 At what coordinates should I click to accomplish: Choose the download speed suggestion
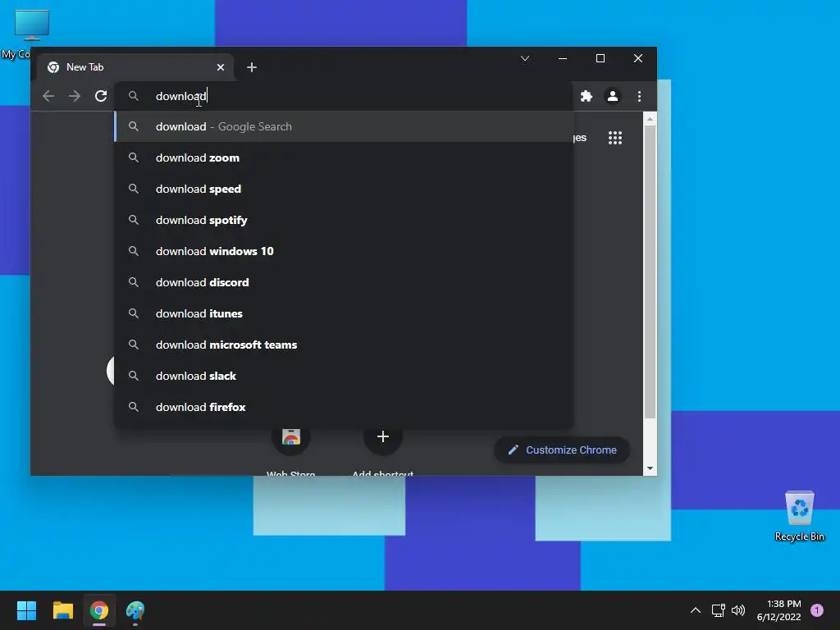point(344,189)
